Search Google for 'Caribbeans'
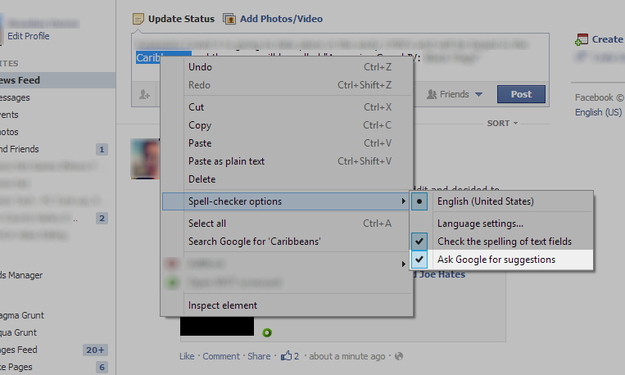This screenshot has width=625, height=375. pyautogui.click(x=287, y=241)
